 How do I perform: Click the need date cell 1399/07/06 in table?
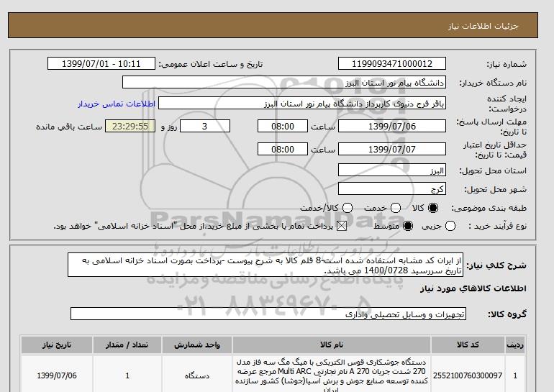point(57,375)
